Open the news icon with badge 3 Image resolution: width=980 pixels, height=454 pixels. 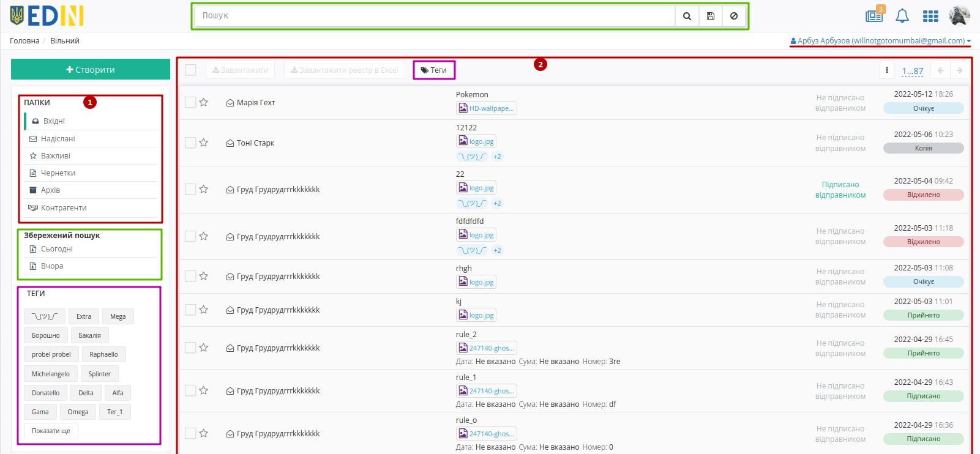(875, 15)
